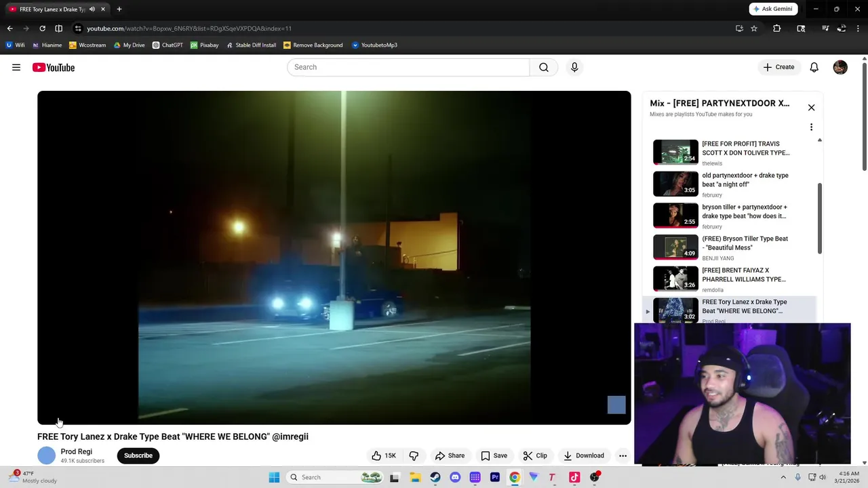
Task: Subscribe to Prod Regi
Action: click(x=138, y=455)
